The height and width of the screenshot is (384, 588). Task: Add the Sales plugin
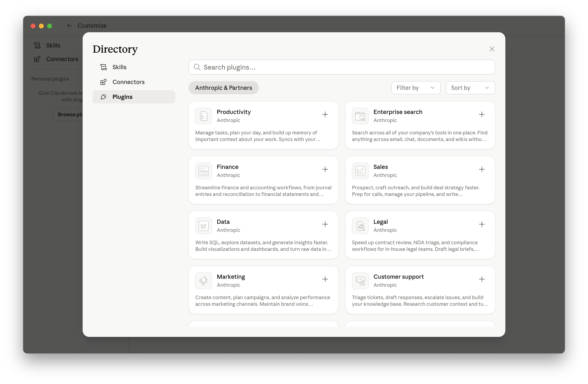click(481, 169)
